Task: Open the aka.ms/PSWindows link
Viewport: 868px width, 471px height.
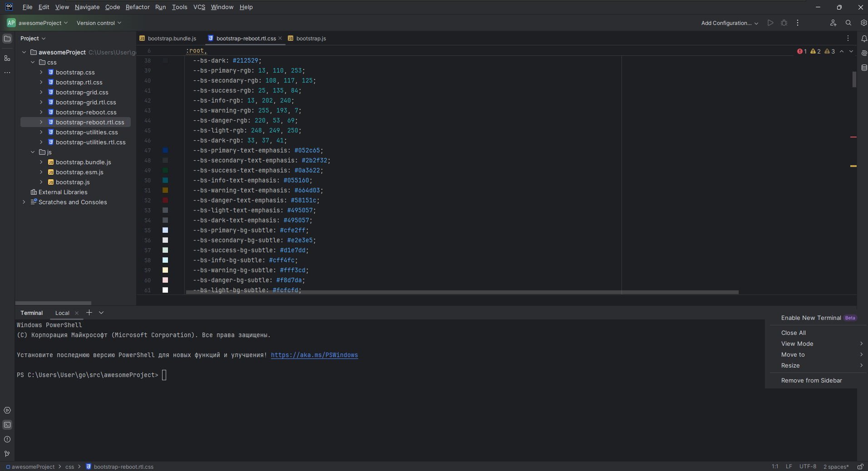Action: point(314,355)
